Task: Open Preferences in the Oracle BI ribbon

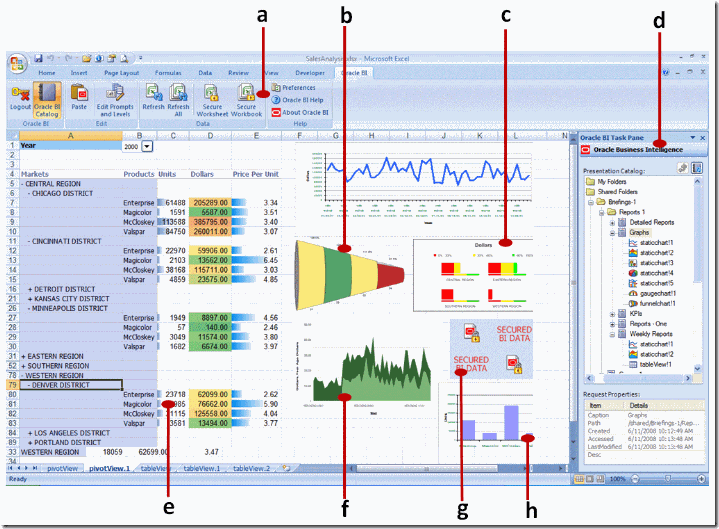Action: click(293, 88)
